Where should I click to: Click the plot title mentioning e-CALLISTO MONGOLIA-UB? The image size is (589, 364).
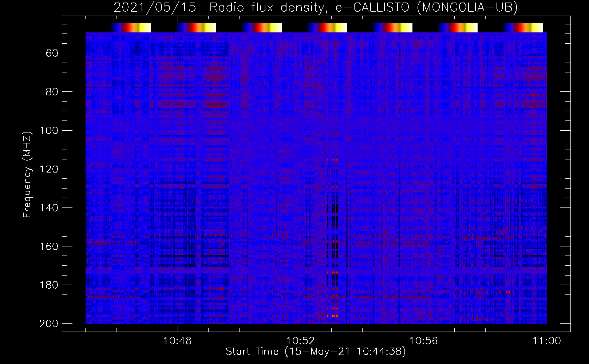point(316,7)
